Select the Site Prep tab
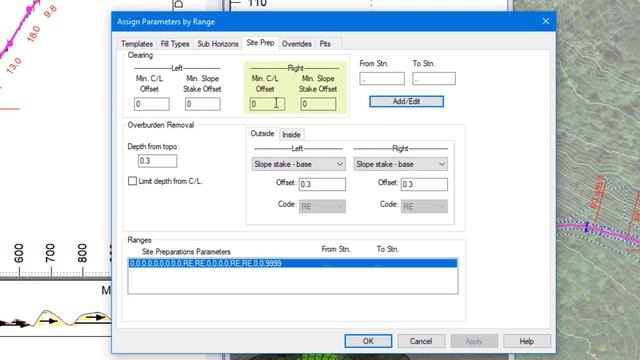Image resolution: width=640 pixels, height=360 pixels. pyautogui.click(x=260, y=43)
